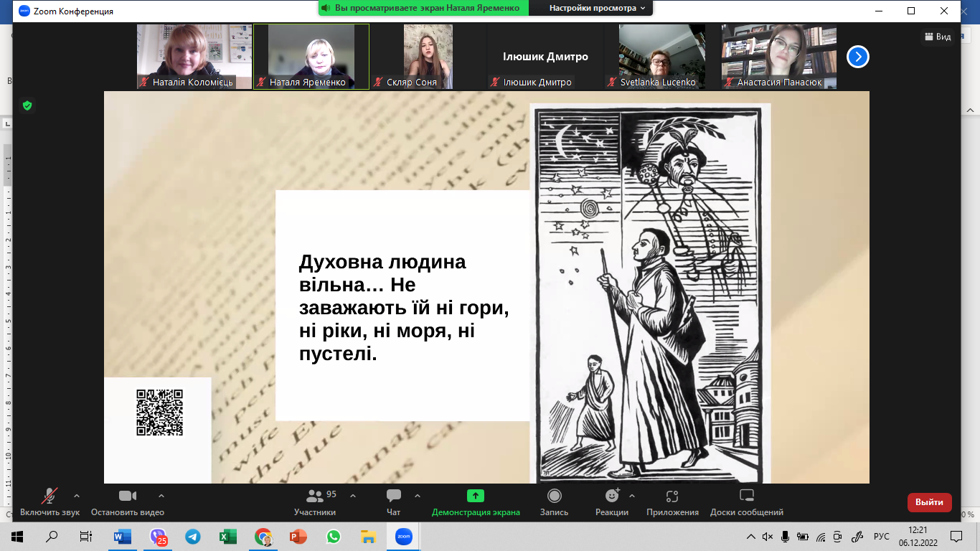Viewport: 980px width, 551px height.
Task: Click the Вид view layout button
Action: click(x=938, y=37)
